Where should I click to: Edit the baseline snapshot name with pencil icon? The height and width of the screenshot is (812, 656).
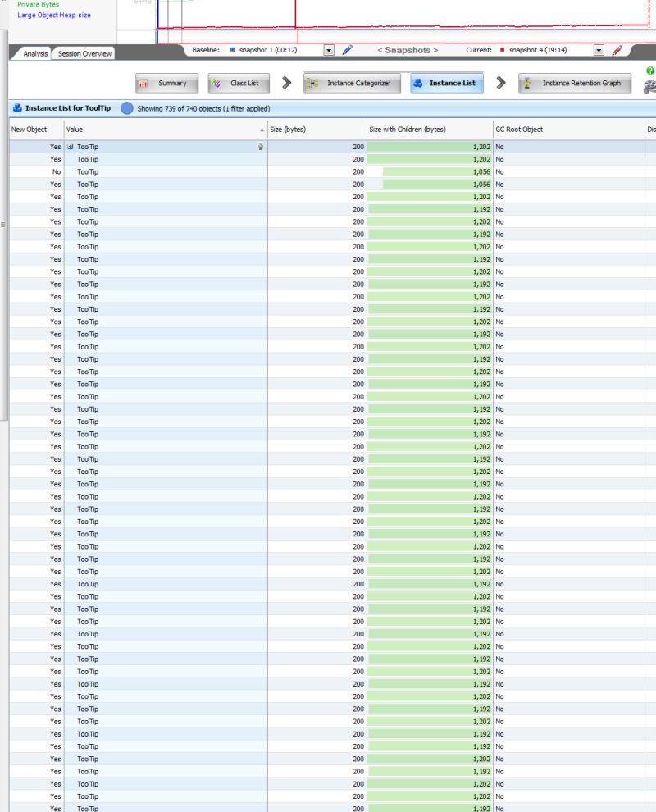coord(346,49)
